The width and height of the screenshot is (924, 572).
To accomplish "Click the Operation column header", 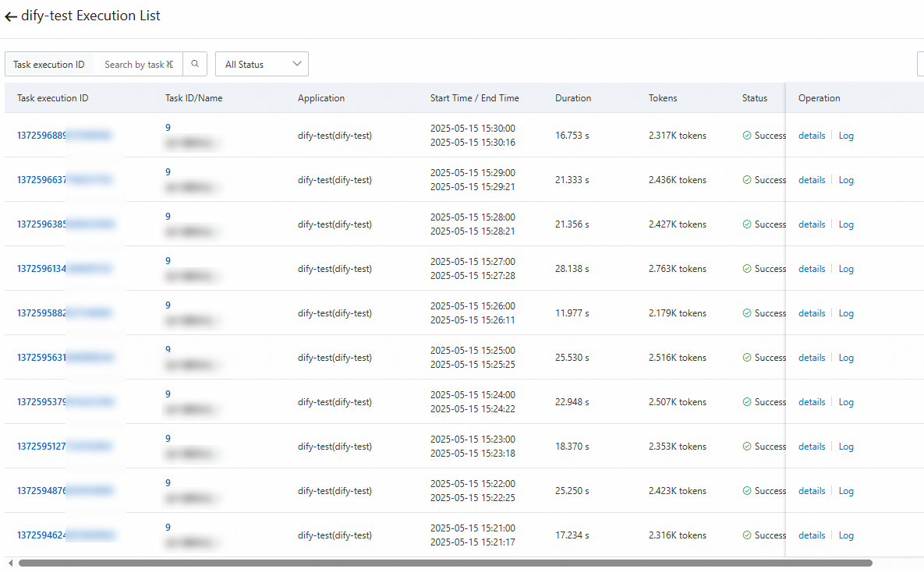I will [x=819, y=98].
